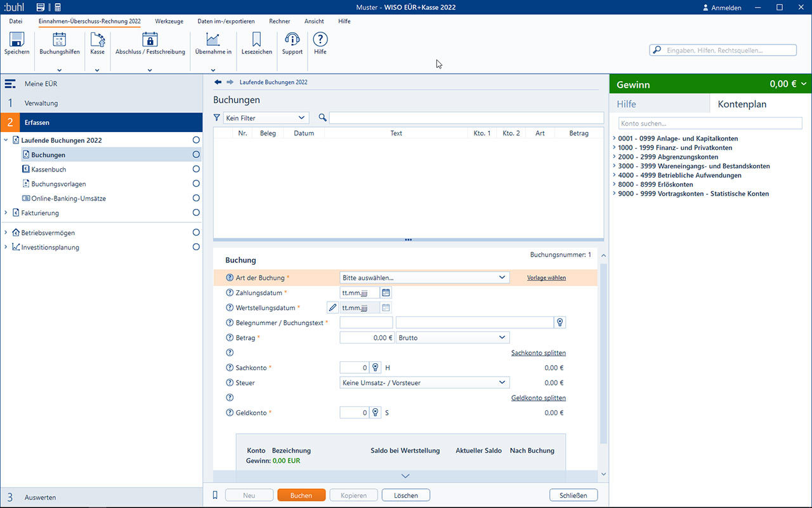Navigate back with the left arrow
The height and width of the screenshot is (508, 812).
pos(218,82)
